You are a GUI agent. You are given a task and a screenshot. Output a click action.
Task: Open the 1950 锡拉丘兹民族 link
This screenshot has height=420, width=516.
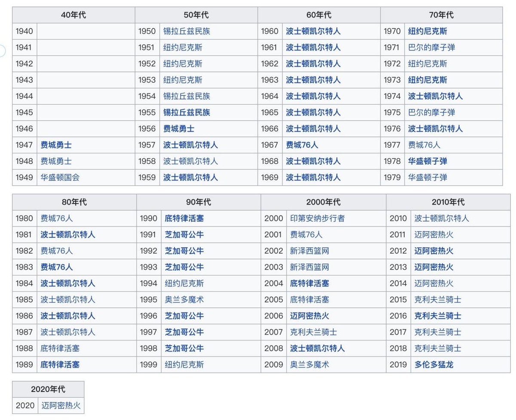(187, 31)
